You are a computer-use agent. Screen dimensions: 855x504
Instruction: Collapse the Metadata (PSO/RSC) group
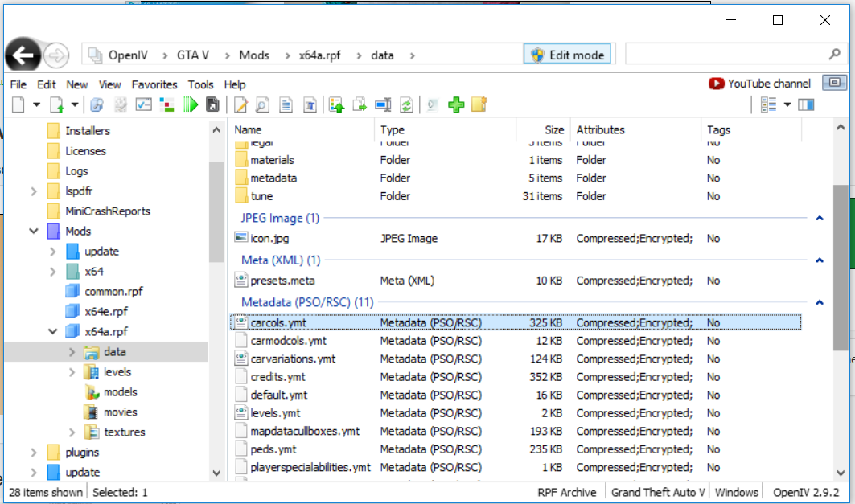[819, 302]
